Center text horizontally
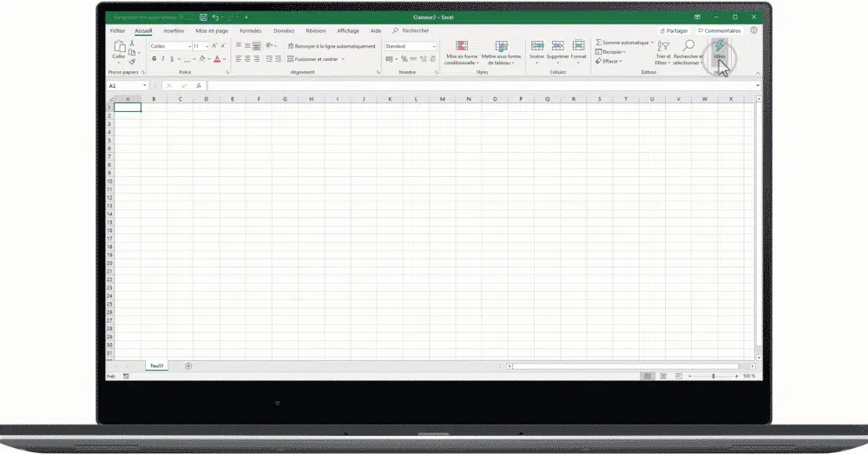This screenshot has width=868, height=454. click(x=247, y=59)
